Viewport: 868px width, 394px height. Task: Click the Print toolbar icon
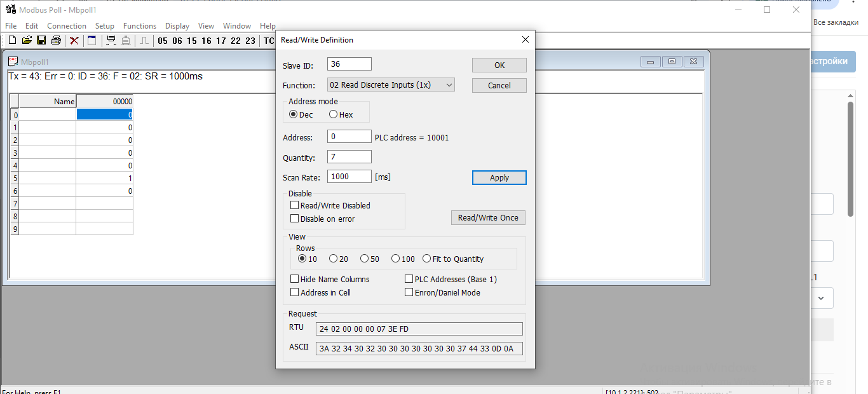click(56, 41)
